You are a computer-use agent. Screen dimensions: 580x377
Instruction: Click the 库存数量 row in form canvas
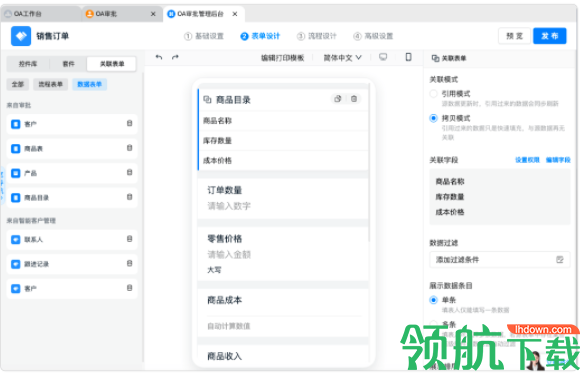[283, 141]
